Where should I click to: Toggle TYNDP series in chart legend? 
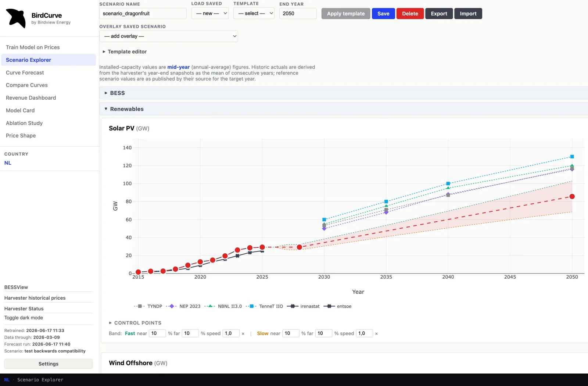[x=148, y=306]
